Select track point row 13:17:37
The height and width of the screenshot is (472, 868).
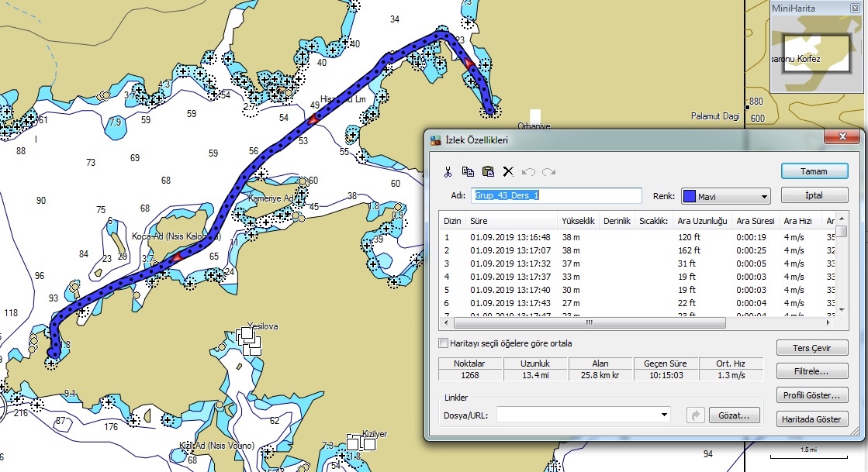[637, 277]
